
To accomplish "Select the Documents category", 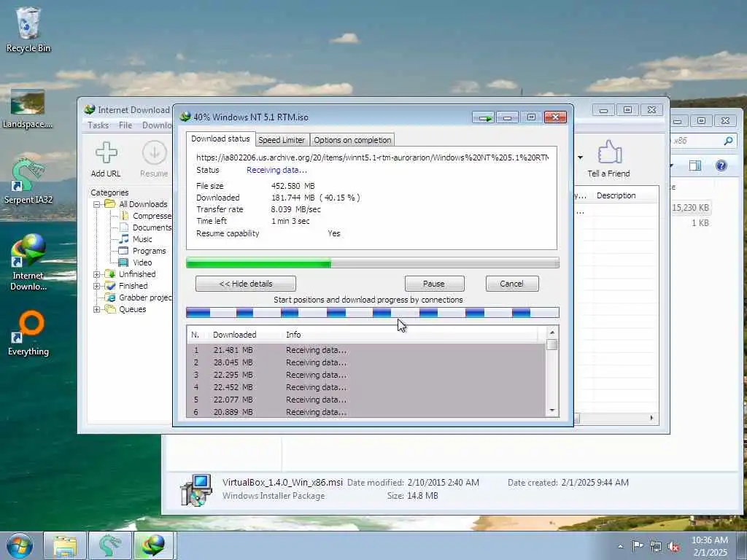I will click(x=145, y=227).
